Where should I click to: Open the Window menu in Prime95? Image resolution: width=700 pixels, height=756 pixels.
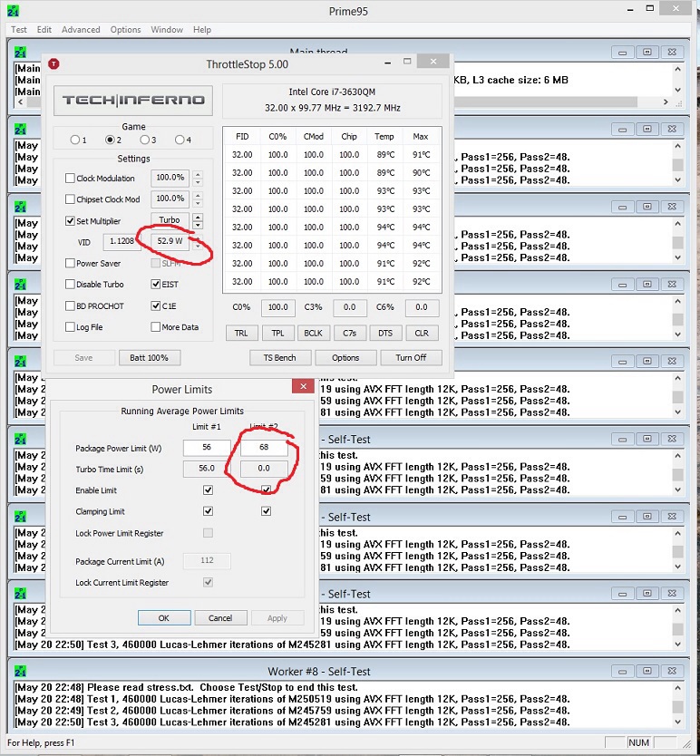pos(167,29)
